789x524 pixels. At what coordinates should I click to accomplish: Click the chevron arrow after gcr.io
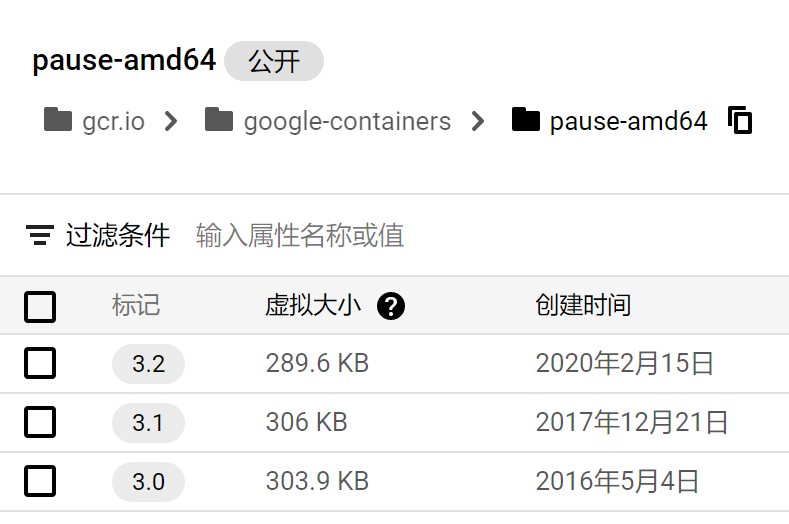click(171, 121)
